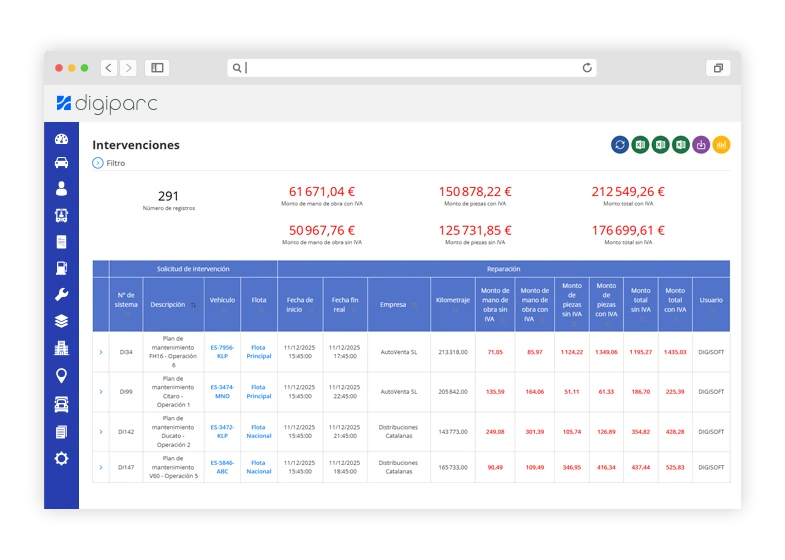
Task: Sort by the Flota column header
Action: click(259, 305)
